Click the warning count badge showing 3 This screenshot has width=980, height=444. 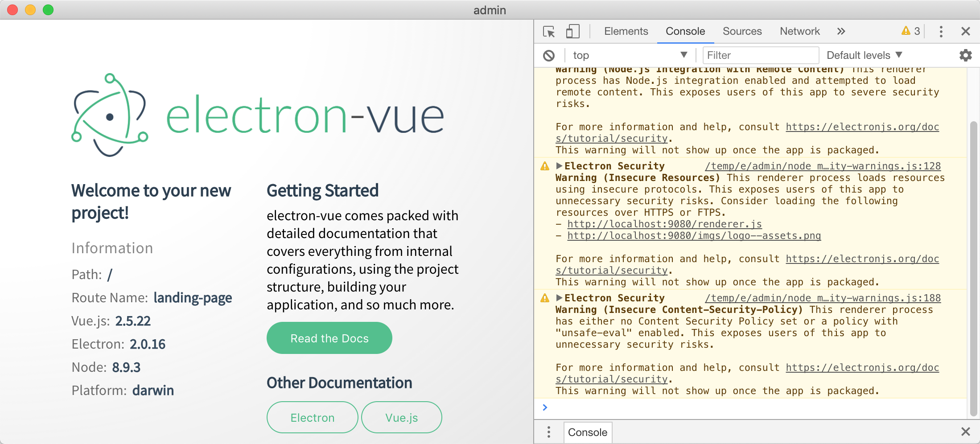click(910, 31)
